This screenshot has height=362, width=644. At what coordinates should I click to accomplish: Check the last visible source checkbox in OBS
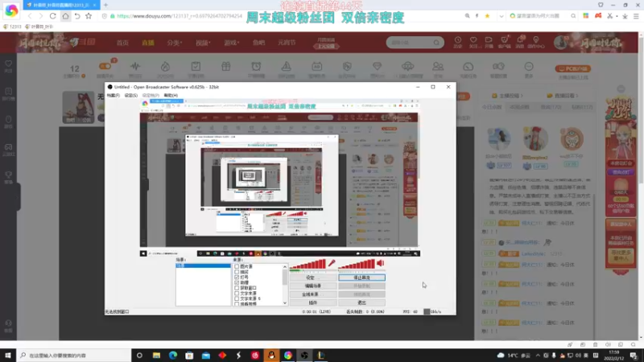tap(237, 304)
